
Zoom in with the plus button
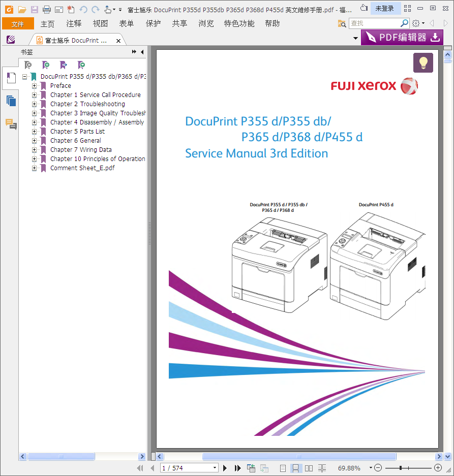coord(438,468)
